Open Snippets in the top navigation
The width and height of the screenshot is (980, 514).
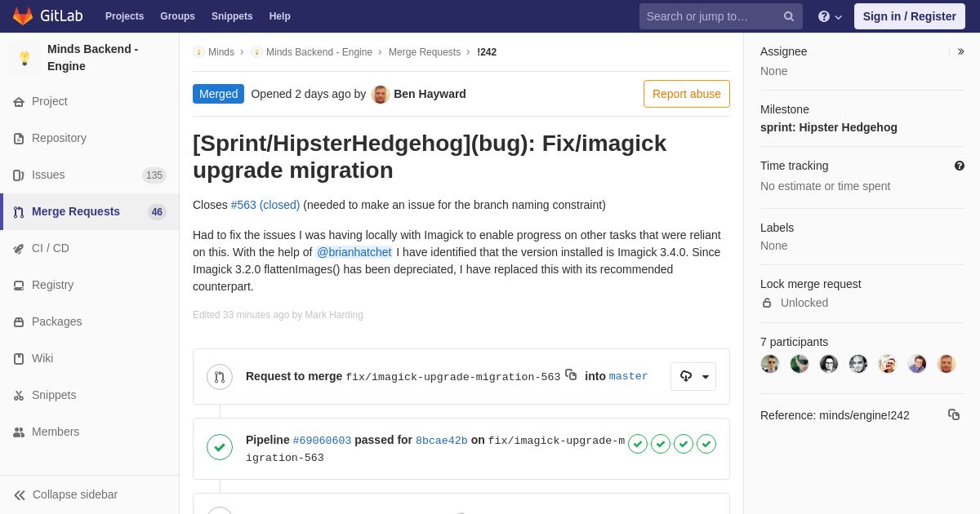tap(232, 16)
